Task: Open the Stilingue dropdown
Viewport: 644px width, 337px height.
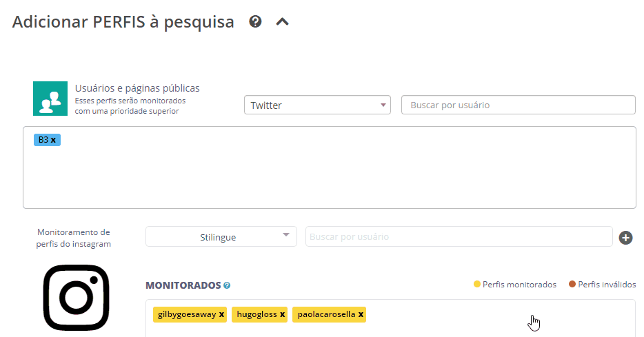Action: (221, 237)
